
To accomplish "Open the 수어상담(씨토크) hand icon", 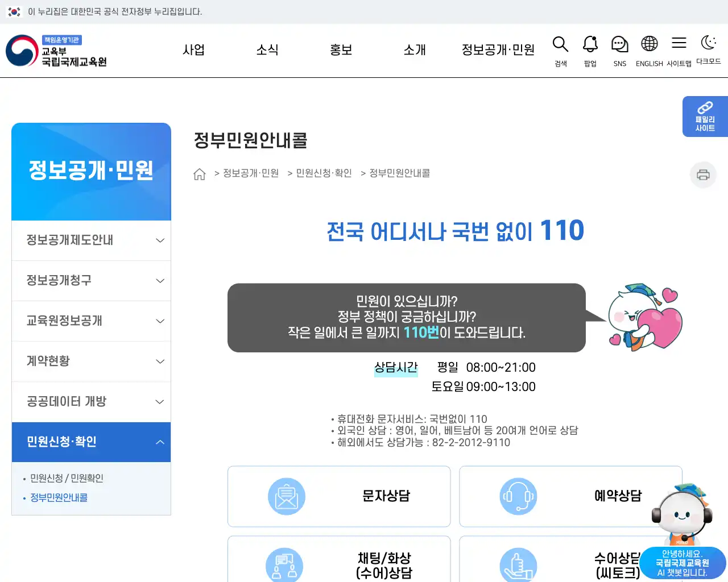I will [518, 565].
